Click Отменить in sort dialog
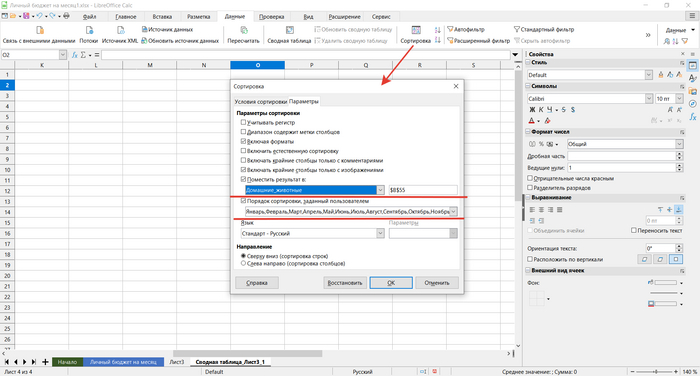Screen dimensions: 700x376 click(x=437, y=283)
